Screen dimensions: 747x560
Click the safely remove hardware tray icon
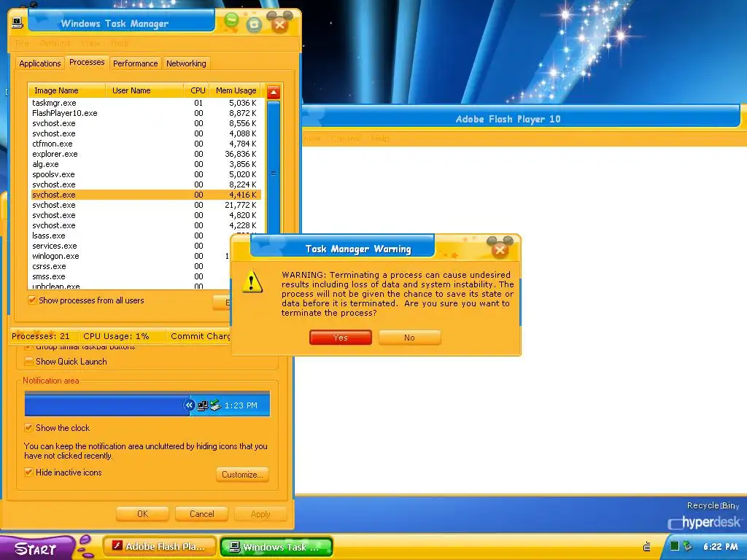[x=687, y=546]
